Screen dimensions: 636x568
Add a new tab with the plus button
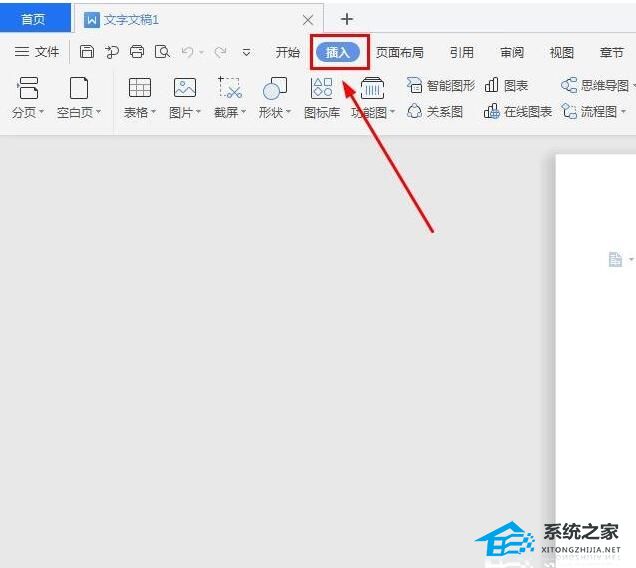click(347, 19)
